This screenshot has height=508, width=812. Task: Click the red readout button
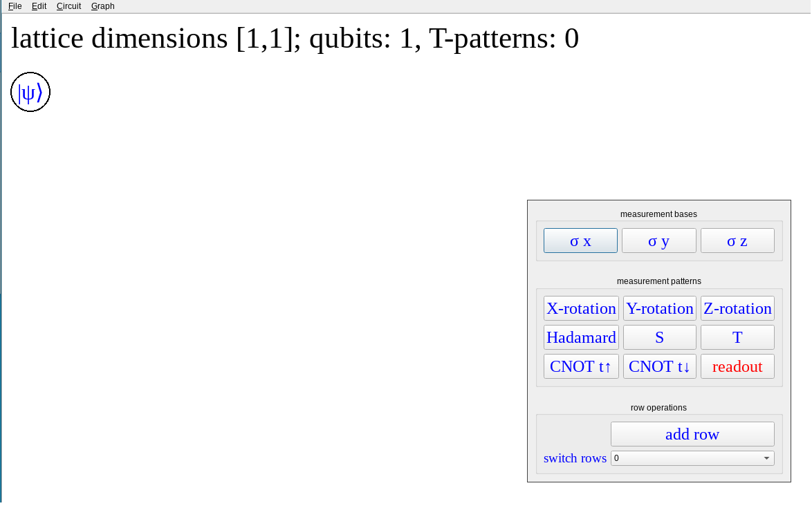click(x=737, y=366)
